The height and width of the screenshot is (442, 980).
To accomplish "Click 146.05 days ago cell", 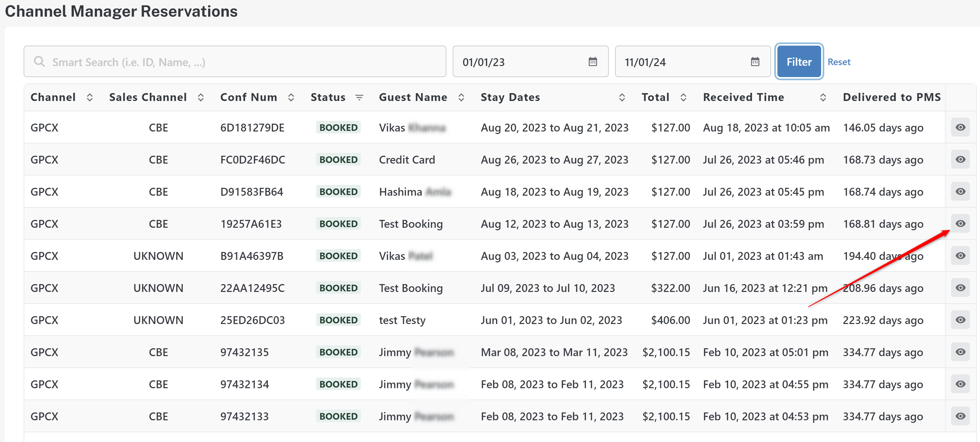I will (x=883, y=128).
